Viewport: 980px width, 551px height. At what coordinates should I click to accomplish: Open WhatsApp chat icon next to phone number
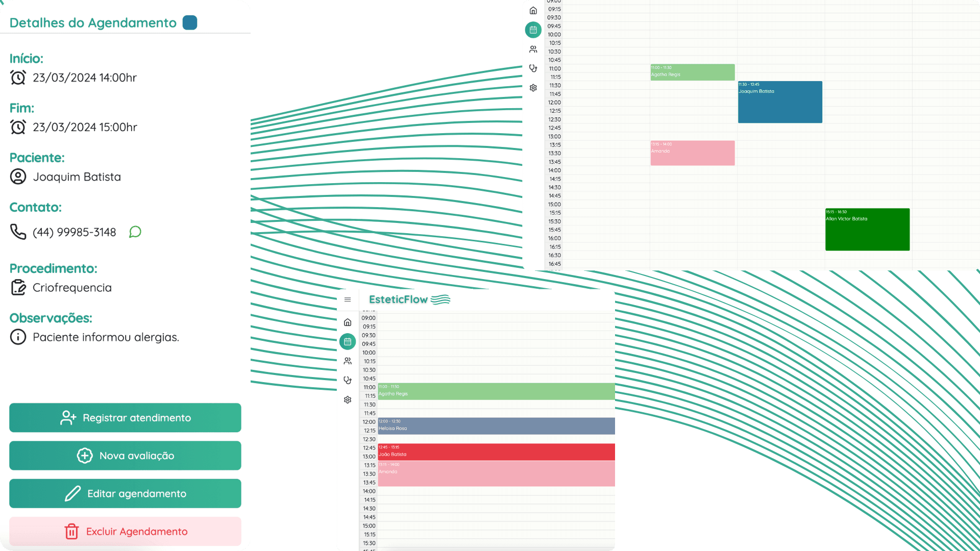pos(135,232)
